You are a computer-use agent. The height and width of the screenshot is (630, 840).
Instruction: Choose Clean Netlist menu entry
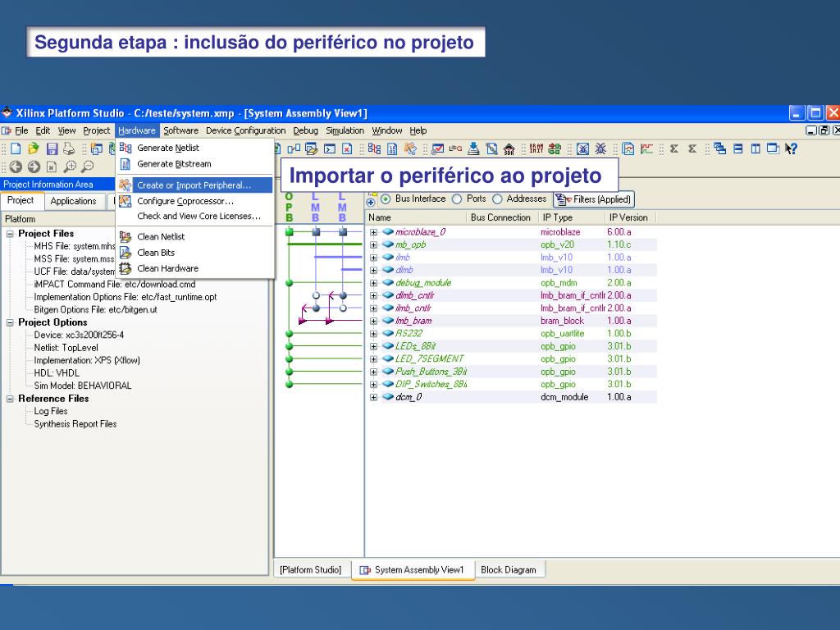(195, 237)
